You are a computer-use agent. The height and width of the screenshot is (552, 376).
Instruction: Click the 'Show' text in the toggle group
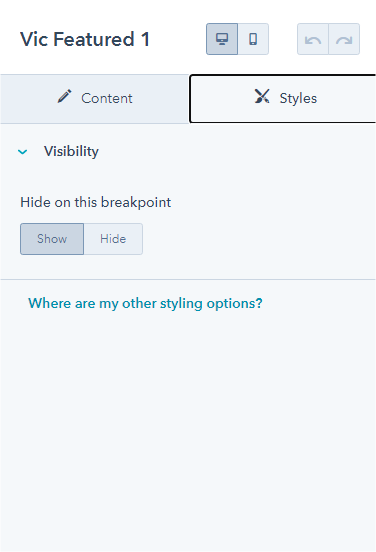click(52, 239)
